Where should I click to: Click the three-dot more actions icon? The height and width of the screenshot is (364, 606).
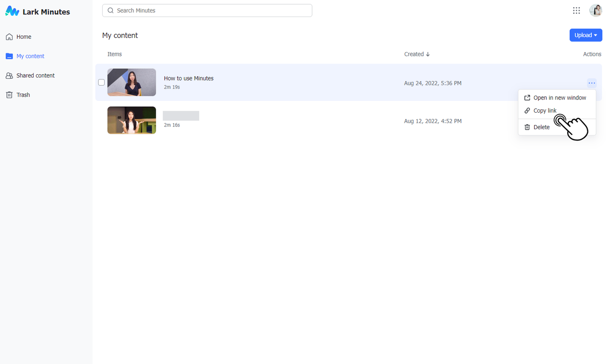pyautogui.click(x=591, y=83)
